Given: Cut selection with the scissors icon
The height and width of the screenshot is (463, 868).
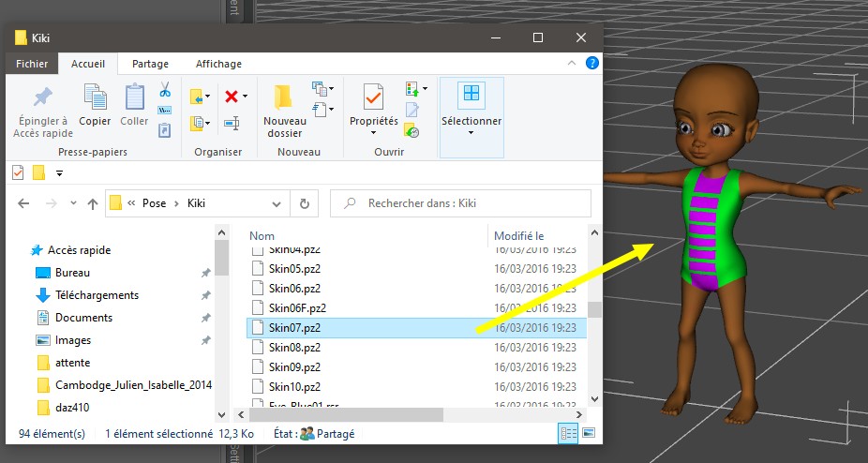Looking at the screenshot, I should pos(165,89).
